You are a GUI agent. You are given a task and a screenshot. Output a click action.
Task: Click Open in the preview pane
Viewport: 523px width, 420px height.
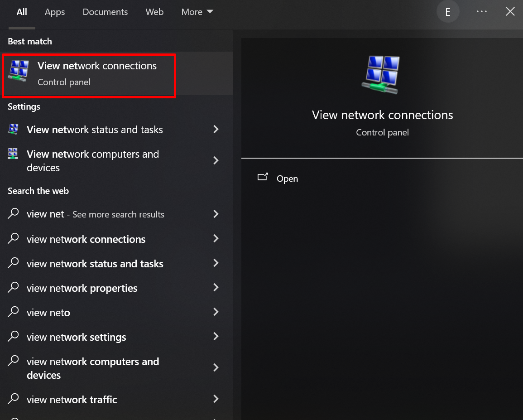(287, 179)
